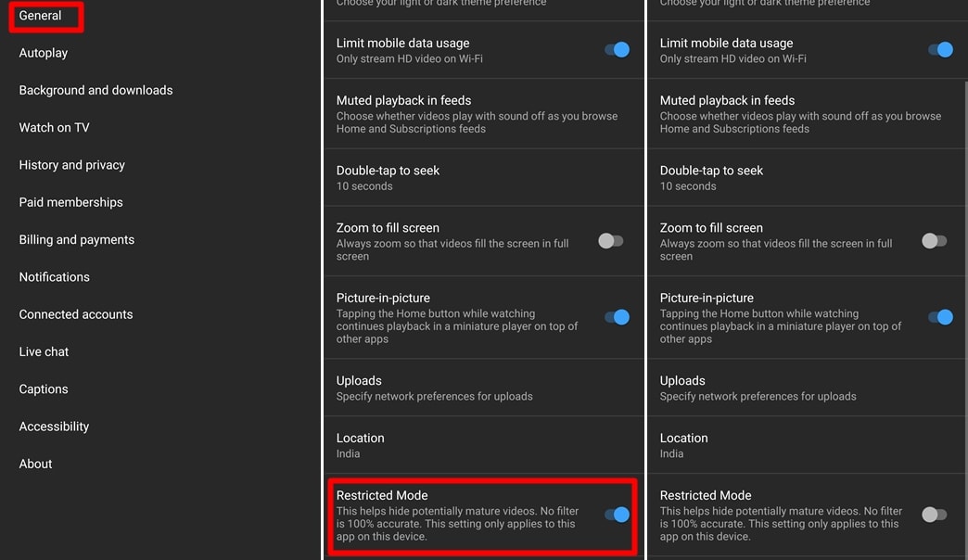Viewport: 968px width, 560px height.
Task: Select Accessibility in the sidebar
Action: [x=54, y=426]
